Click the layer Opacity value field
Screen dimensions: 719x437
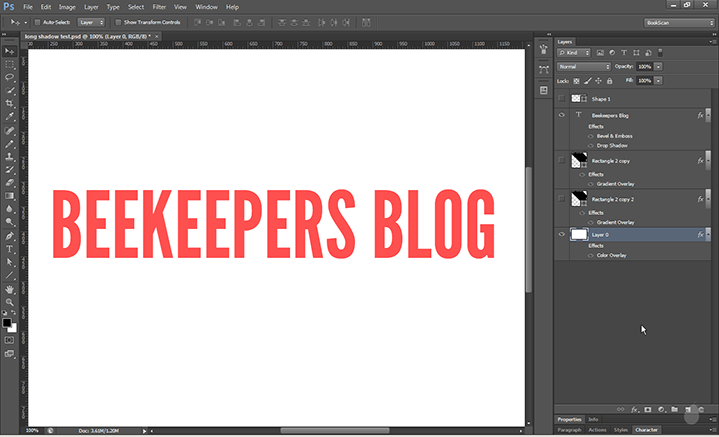tap(646, 66)
